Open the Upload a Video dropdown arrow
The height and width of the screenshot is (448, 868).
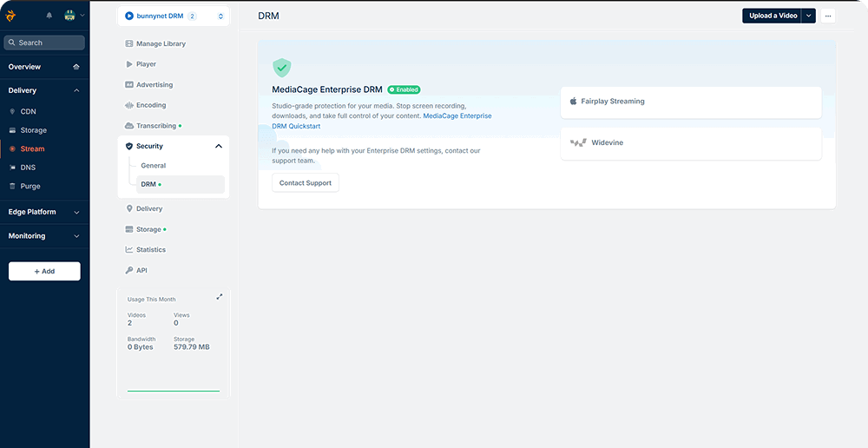click(x=809, y=16)
